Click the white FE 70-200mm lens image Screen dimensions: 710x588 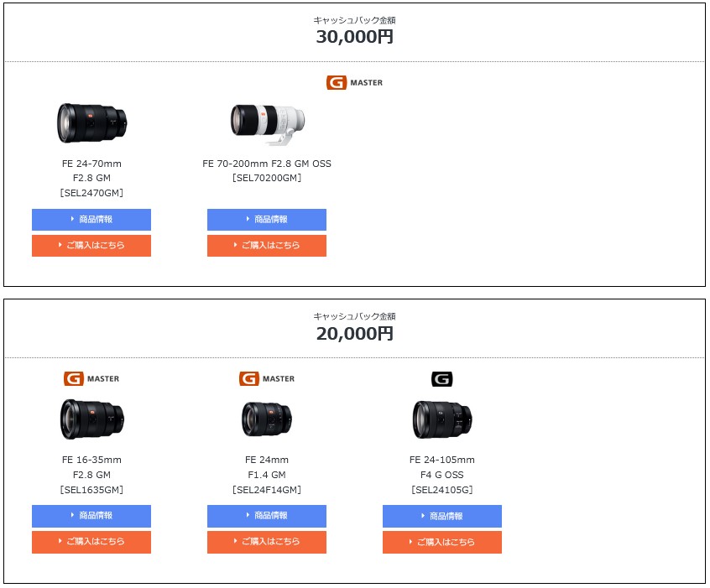pyautogui.click(x=267, y=122)
